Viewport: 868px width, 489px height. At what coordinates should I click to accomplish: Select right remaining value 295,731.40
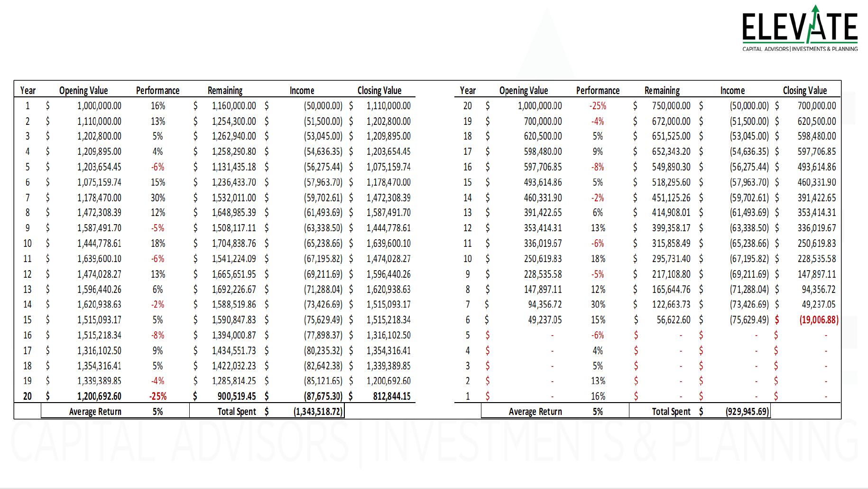[671, 259]
